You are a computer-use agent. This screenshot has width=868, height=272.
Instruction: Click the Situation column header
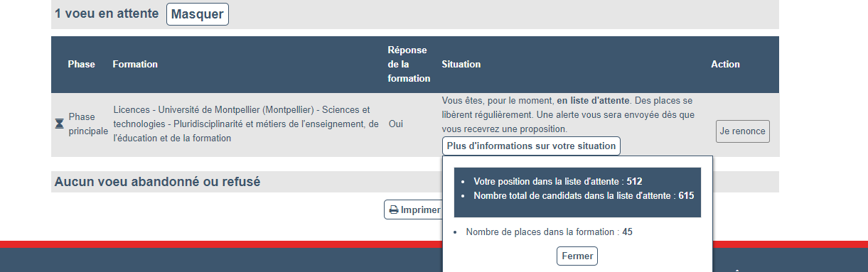click(461, 64)
